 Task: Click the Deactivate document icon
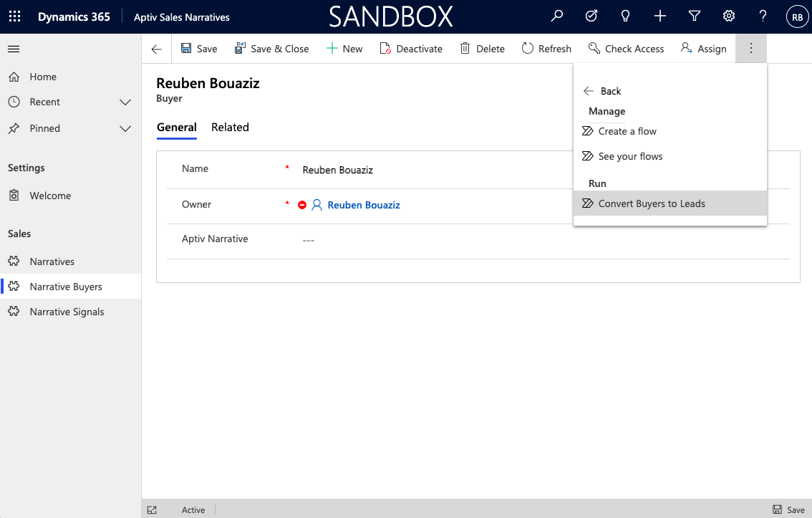(385, 48)
